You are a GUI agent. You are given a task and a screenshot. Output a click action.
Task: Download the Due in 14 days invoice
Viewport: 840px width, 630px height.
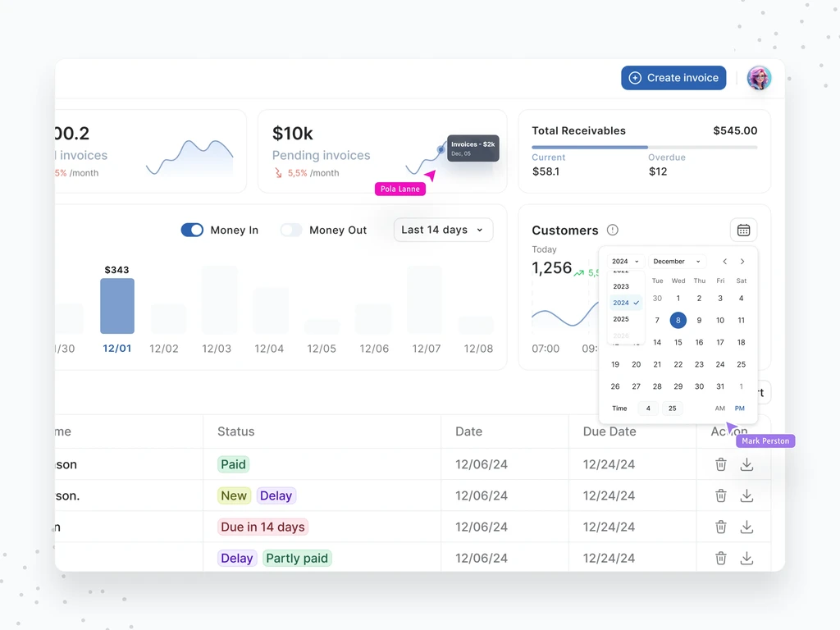(x=746, y=527)
